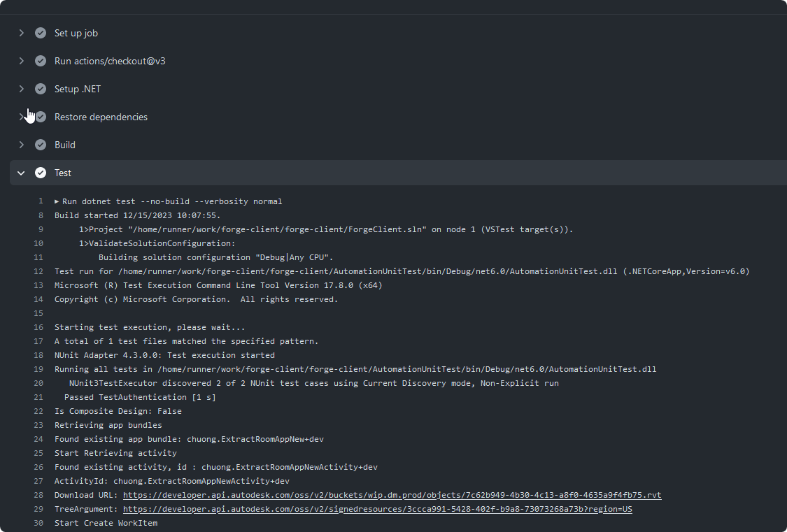Collapse the Test step using its chevron
The height and width of the screenshot is (532, 787).
(x=21, y=173)
